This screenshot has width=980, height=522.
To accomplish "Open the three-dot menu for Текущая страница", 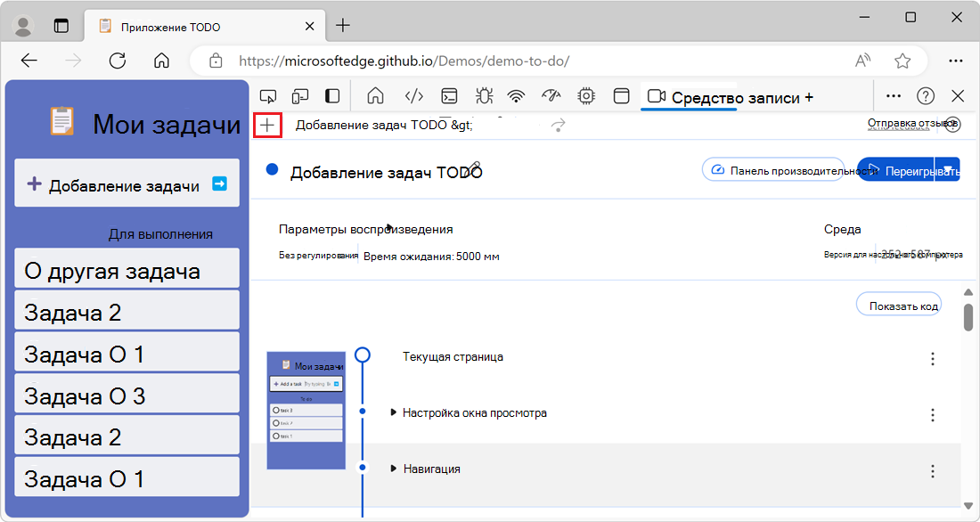I will [932, 358].
